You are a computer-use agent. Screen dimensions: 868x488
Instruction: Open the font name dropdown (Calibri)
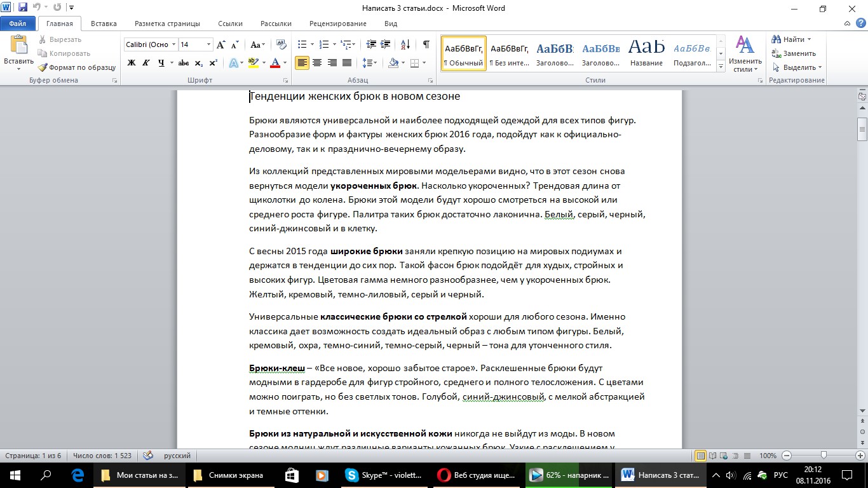[x=173, y=44]
